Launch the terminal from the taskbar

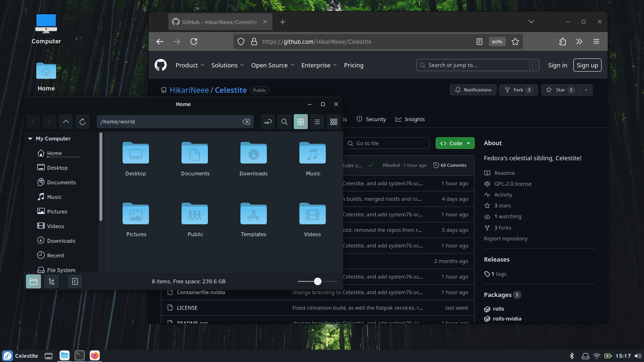point(80,355)
